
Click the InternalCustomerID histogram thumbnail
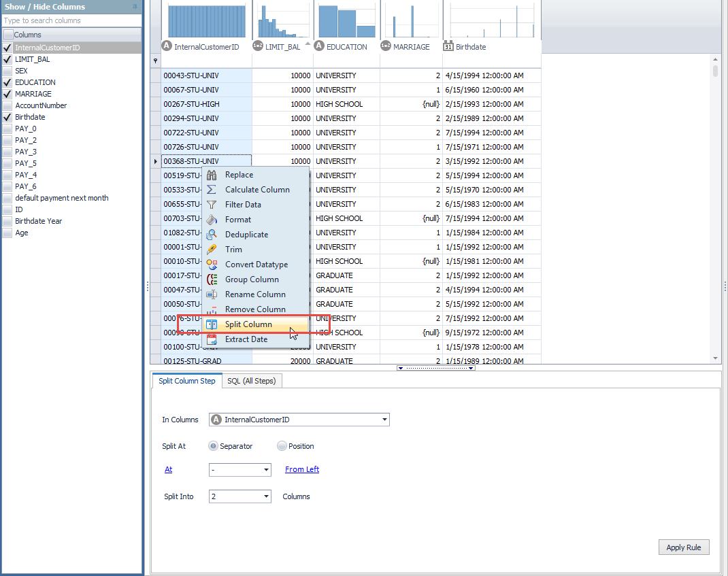click(207, 21)
